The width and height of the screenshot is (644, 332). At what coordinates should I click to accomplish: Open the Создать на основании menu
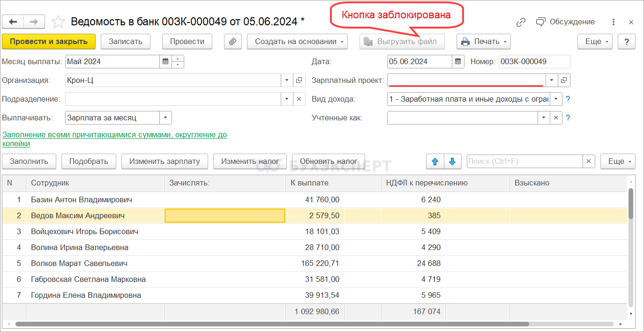297,42
